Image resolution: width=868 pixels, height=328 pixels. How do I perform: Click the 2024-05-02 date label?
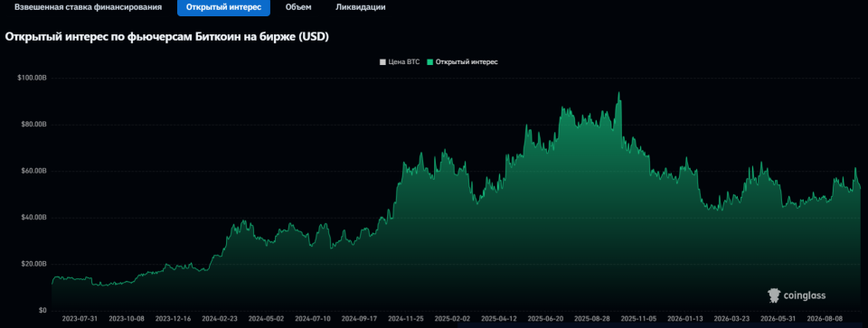tap(266, 319)
